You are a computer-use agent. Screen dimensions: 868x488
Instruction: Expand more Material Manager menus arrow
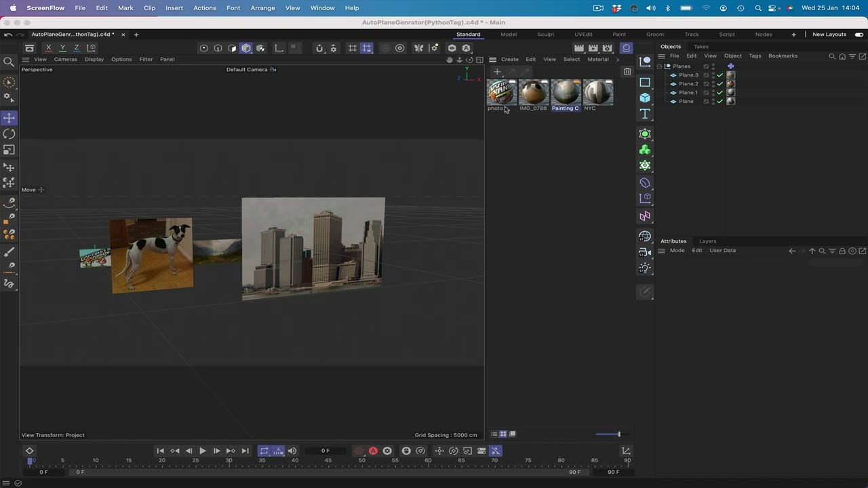(617, 60)
